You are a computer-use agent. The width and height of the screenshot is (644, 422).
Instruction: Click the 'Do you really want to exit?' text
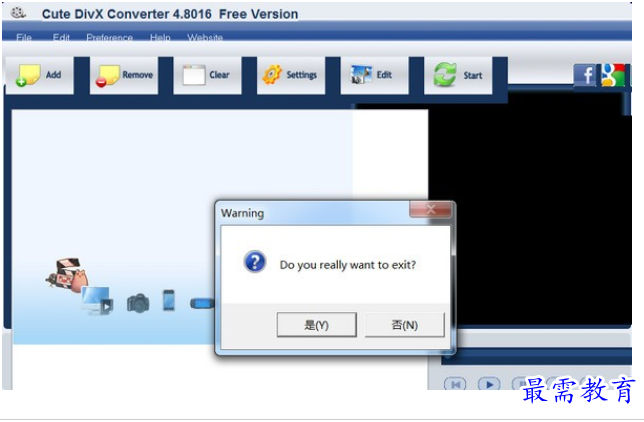[348, 265]
